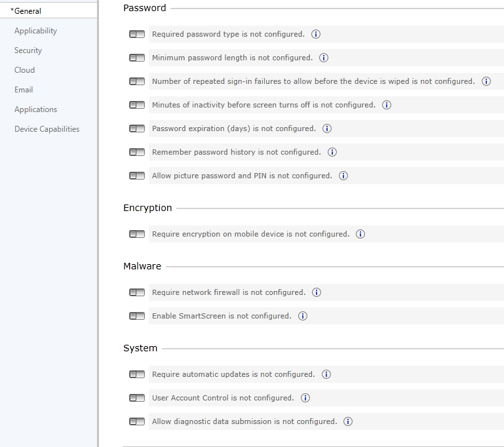Open info for Required password type
The height and width of the screenshot is (447, 504).
[x=316, y=34]
